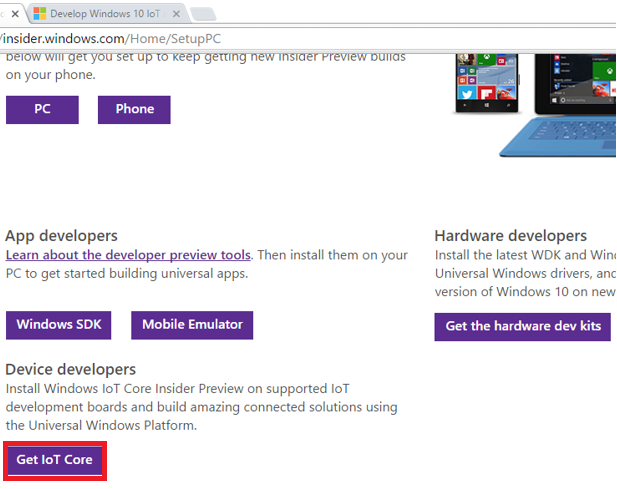
Task: Open a new browser tab
Action: [x=203, y=14]
